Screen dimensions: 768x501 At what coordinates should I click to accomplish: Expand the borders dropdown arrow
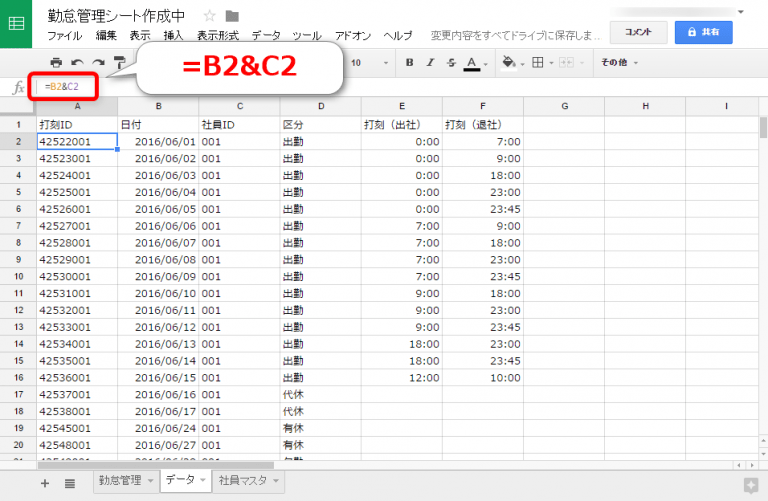pyautogui.click(x=552, y=63)
